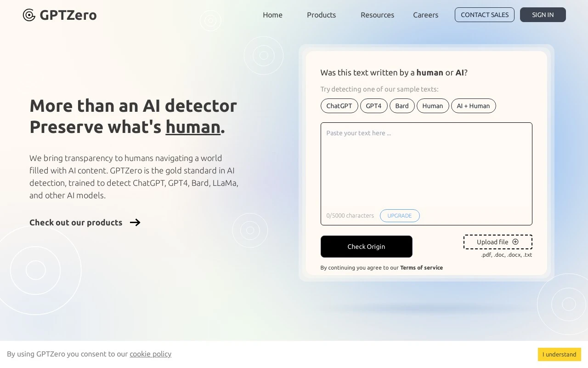This screenshot has width=588, height=368.
Task: Select the ChatGPT sample text
Action: click(x=339, y=106)
